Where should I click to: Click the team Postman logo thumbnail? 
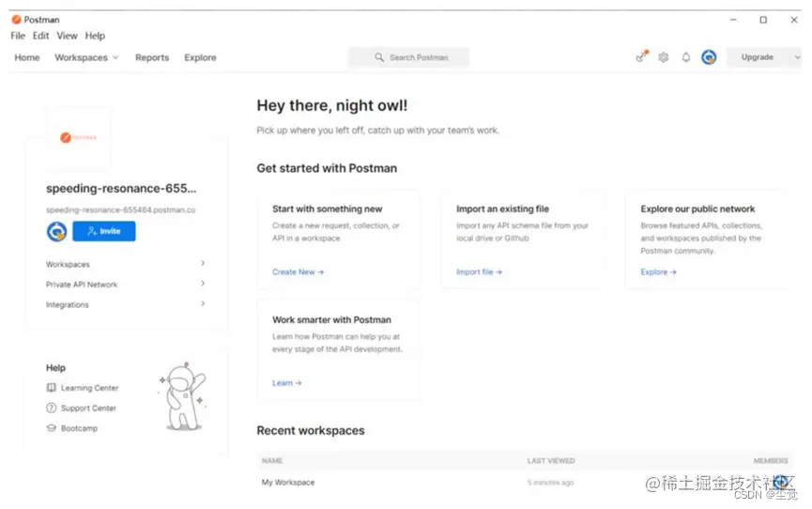click(78, 137)
